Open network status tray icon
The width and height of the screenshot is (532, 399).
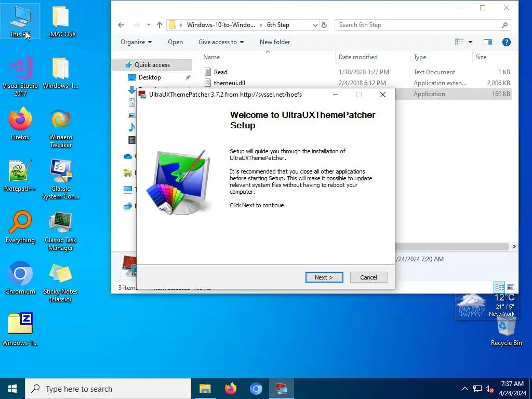(x=477, y=389)
